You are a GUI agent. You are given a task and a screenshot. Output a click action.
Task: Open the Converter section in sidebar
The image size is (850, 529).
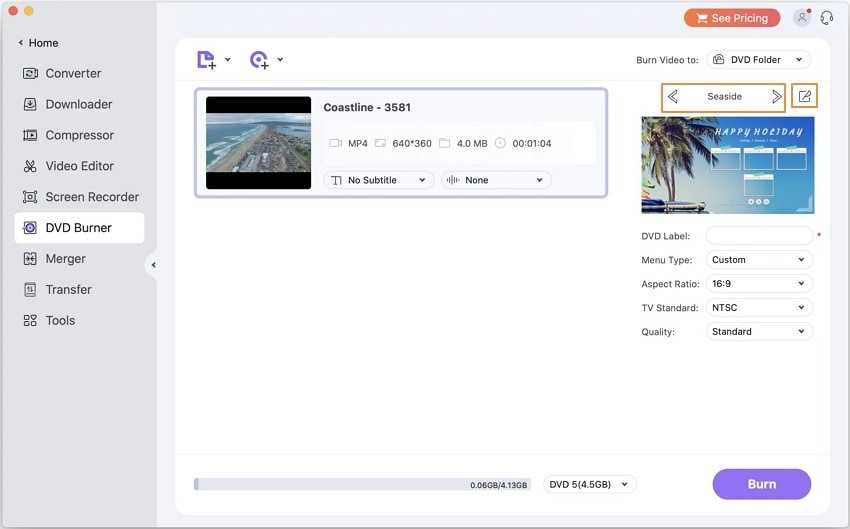click(x=73, y=73)
